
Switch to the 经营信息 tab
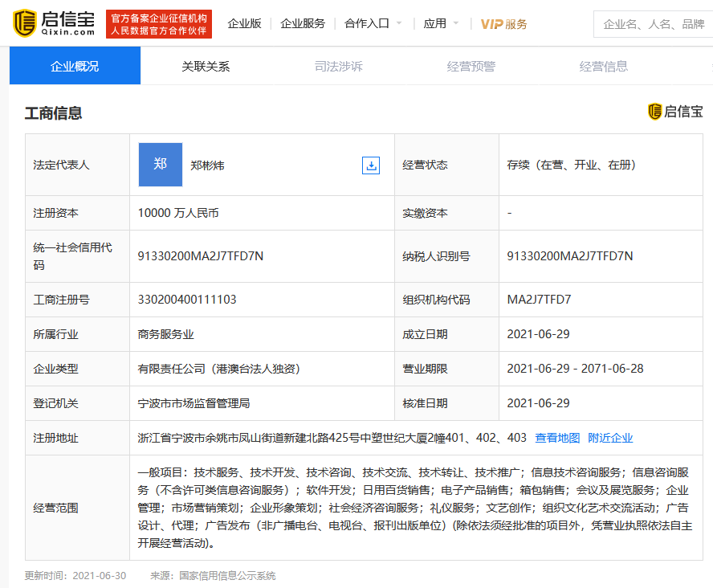click(x=603, y=66)
